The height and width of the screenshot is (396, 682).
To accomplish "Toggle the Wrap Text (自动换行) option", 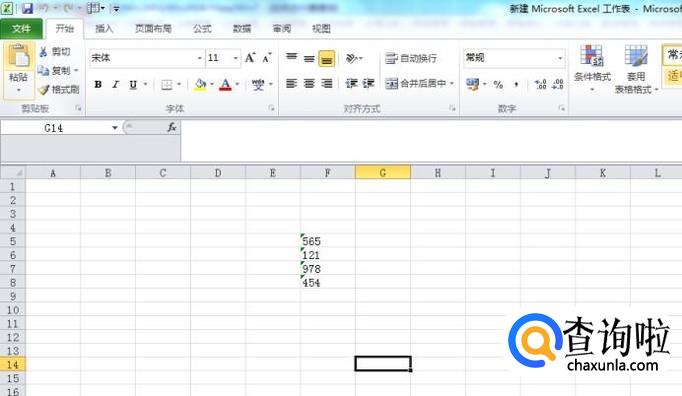I will pyautogui.click(x=411, y=58).
